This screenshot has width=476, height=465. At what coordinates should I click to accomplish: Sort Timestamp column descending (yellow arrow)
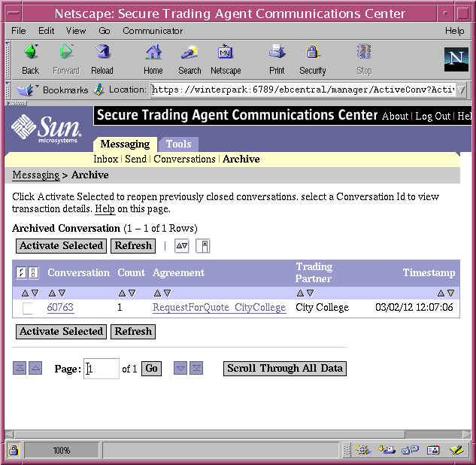click(x=450, y=293)
